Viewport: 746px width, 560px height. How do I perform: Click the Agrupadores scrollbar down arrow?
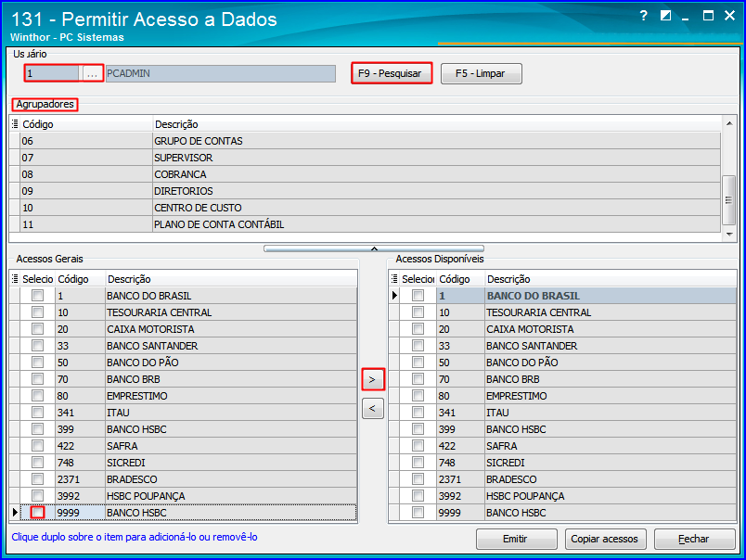pyautogui.click(x=729, y=234)
